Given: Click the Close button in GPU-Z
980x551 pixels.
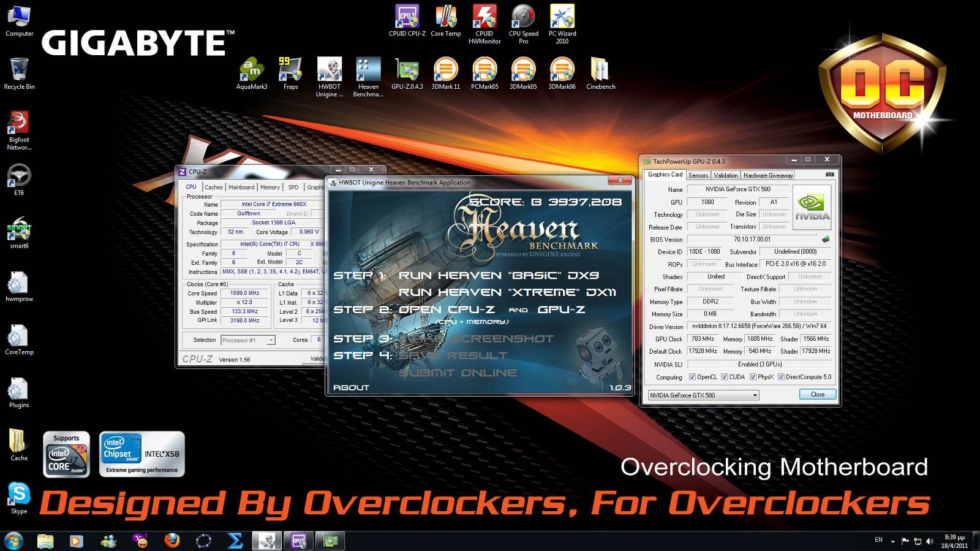Looking at the screenshot, I should (x=818, y=394).
